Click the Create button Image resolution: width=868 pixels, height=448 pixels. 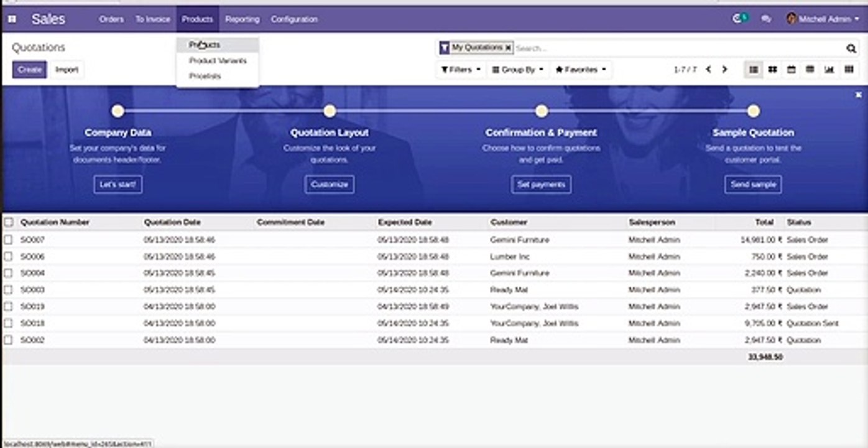click(x=29, y=70)
